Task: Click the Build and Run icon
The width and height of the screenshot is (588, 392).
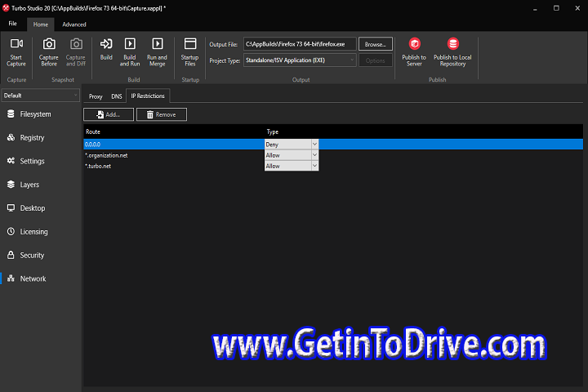Action: (x=130, y=44)
